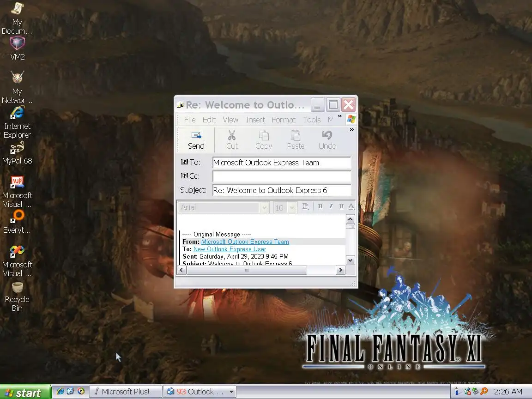
Task: Click the Sent date line in message
Action: [236, 256]
